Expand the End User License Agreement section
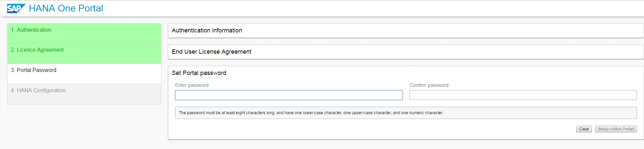Viewport: 644px width, 149px height. [211, 52]
